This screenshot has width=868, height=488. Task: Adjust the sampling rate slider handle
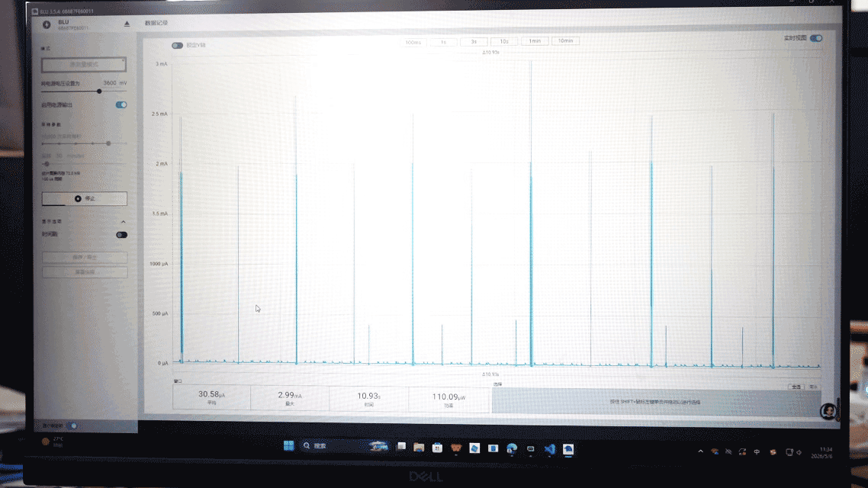[108, 143]
